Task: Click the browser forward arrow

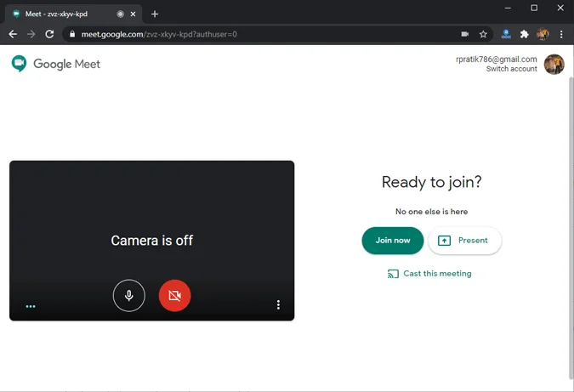Action: click(x=31, y=34)
